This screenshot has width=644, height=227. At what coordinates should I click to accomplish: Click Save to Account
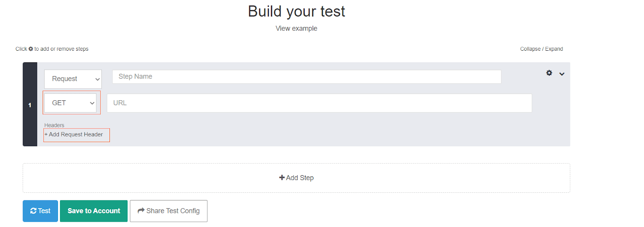tap(94, 211)
